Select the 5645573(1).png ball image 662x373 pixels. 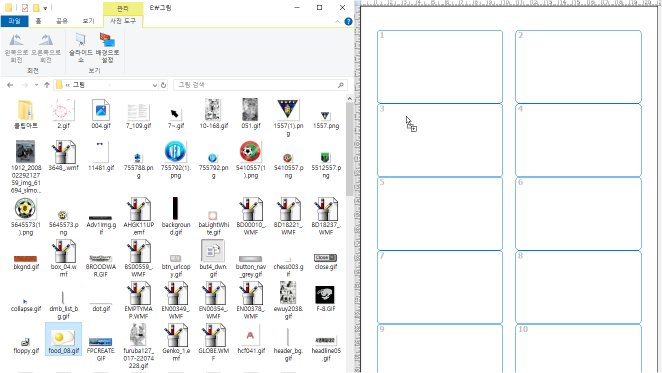pos(26,217)
